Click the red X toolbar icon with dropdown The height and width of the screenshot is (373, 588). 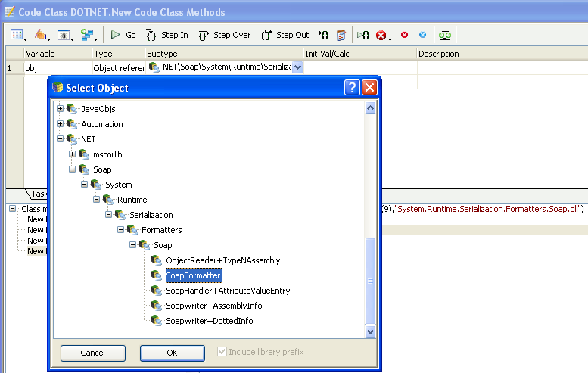(383, 35)
